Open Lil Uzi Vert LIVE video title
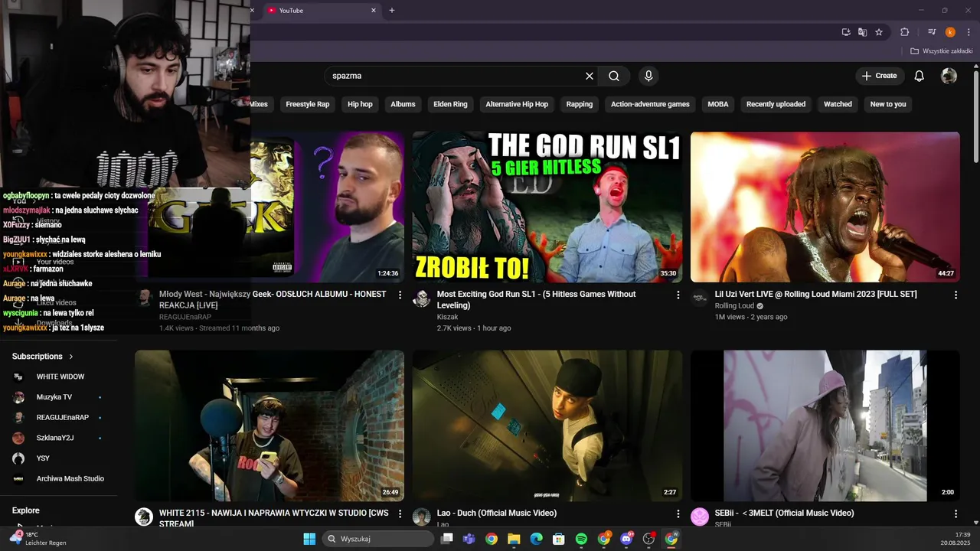This screenshot has height=551, width=980. pyautogui.click(x=815, y=294)
